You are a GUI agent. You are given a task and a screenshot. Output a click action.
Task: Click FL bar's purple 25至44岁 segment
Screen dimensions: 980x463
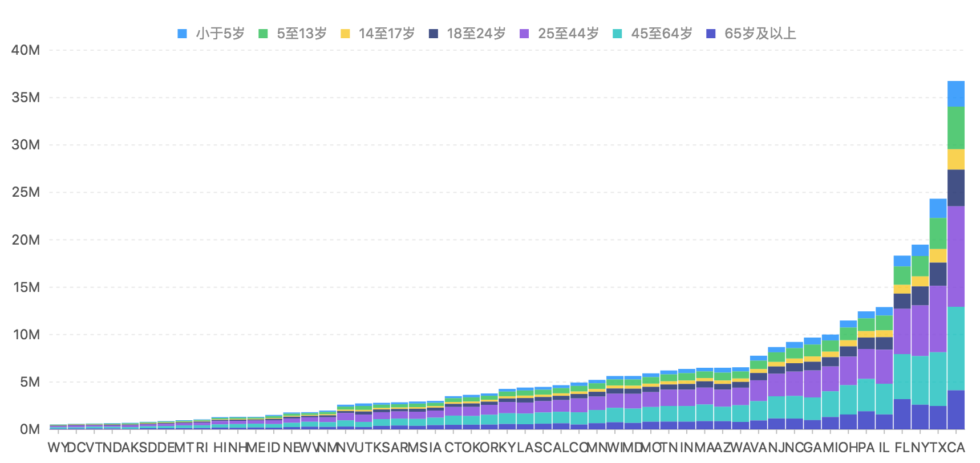[902, 332]
